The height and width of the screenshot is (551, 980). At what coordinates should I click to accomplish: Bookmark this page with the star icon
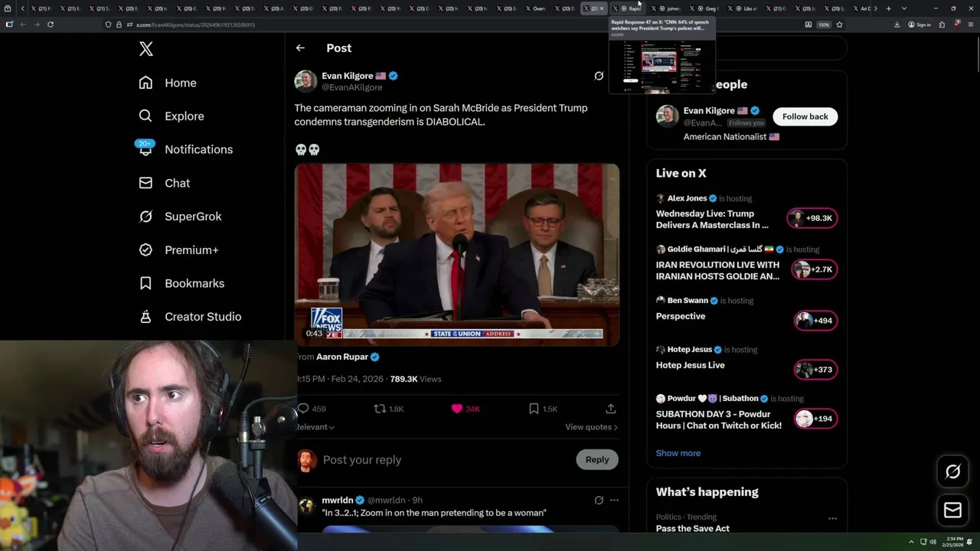tap(839, 24)
